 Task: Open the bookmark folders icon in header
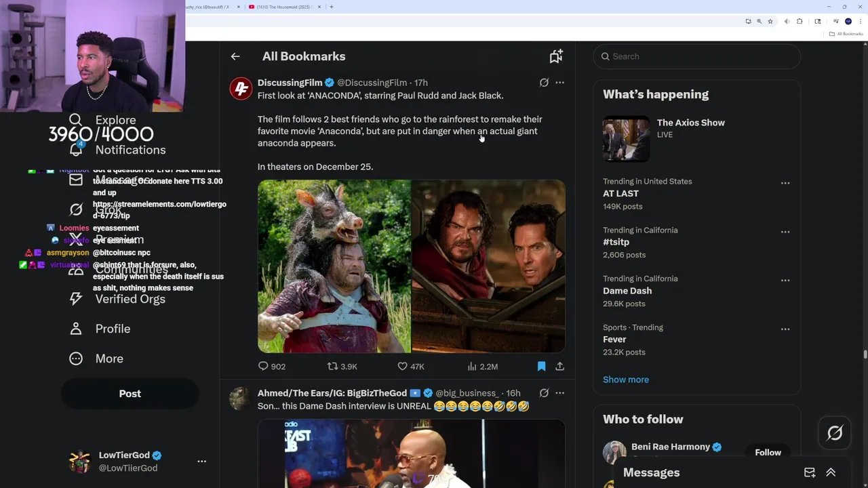[556, 56]
